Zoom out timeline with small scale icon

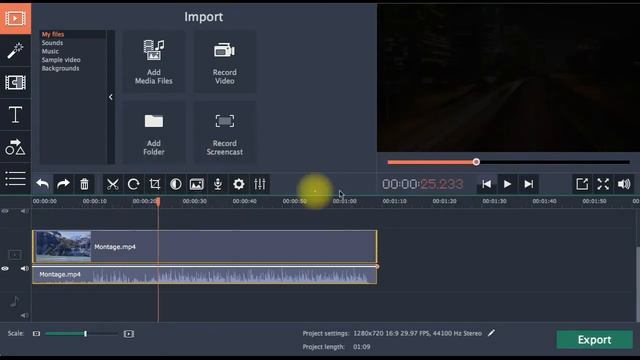(36, 334)
